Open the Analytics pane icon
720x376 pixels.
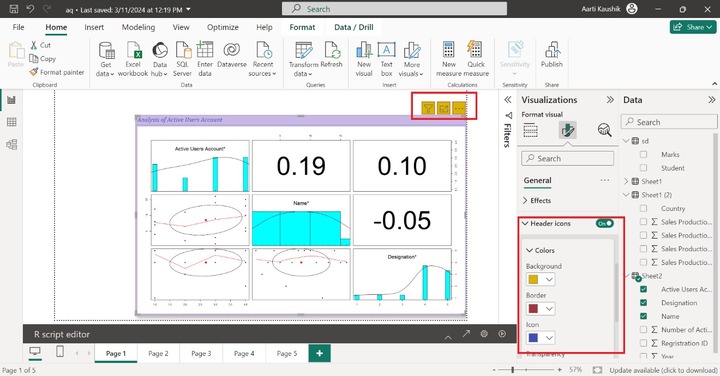[x=604, y=130]
